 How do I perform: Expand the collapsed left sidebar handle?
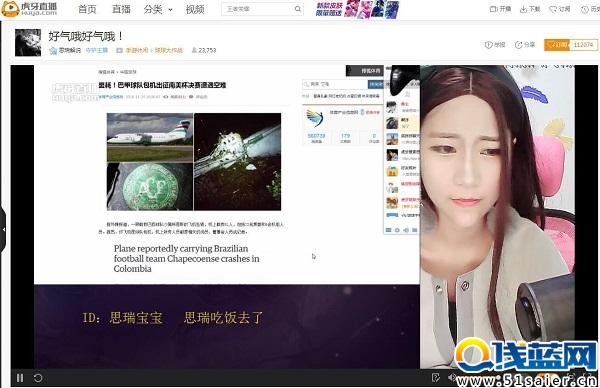(x=3, y=230)
